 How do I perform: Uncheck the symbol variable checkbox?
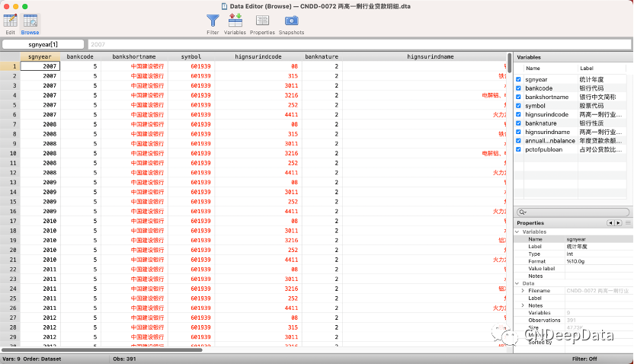click(x=518, y=105)
